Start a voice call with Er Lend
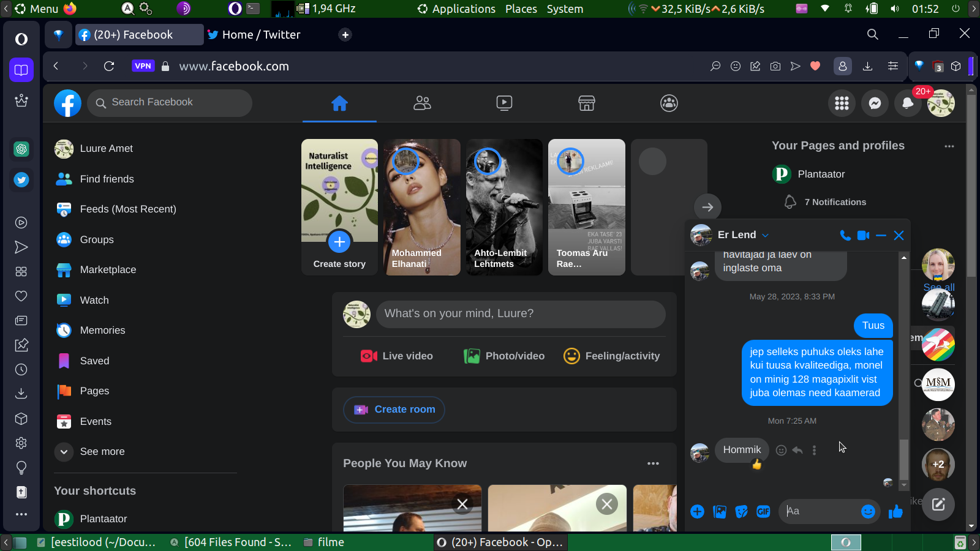 [845, 235]
